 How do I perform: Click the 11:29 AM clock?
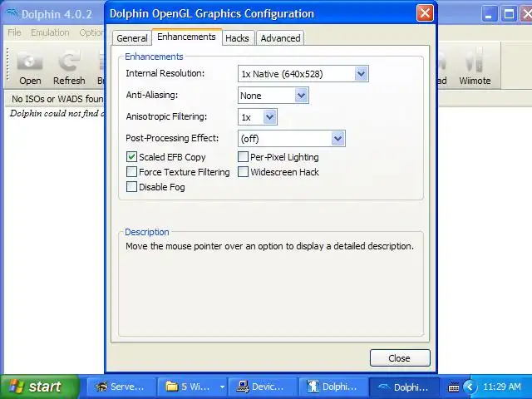502,387
